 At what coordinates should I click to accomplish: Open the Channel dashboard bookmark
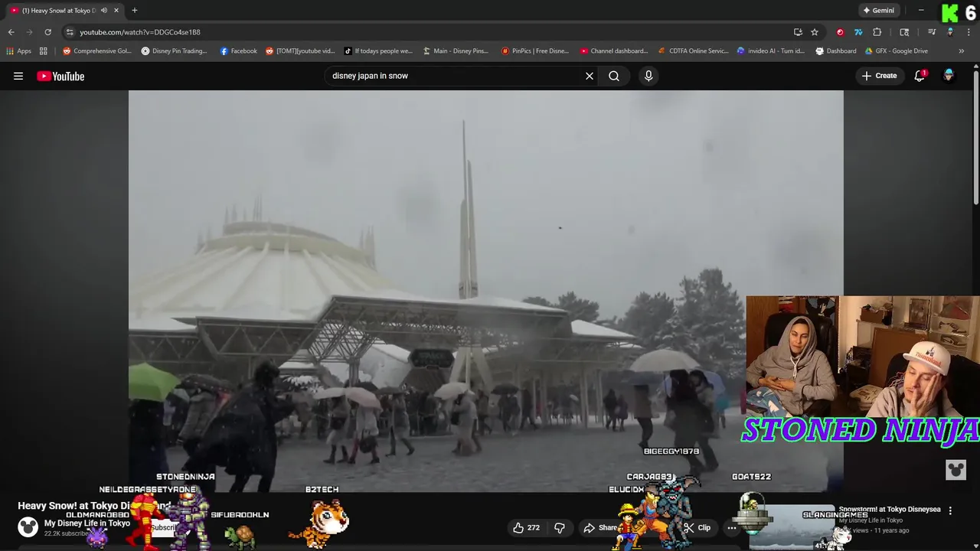pos(614,51)
